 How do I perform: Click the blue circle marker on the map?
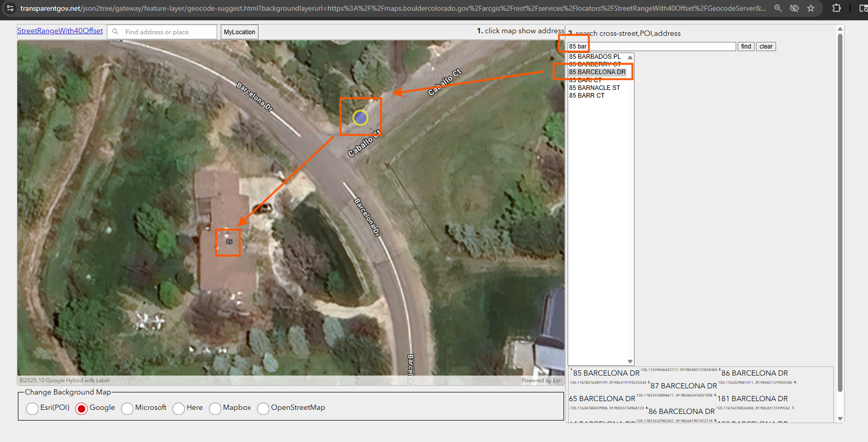[x=360, y=118]
